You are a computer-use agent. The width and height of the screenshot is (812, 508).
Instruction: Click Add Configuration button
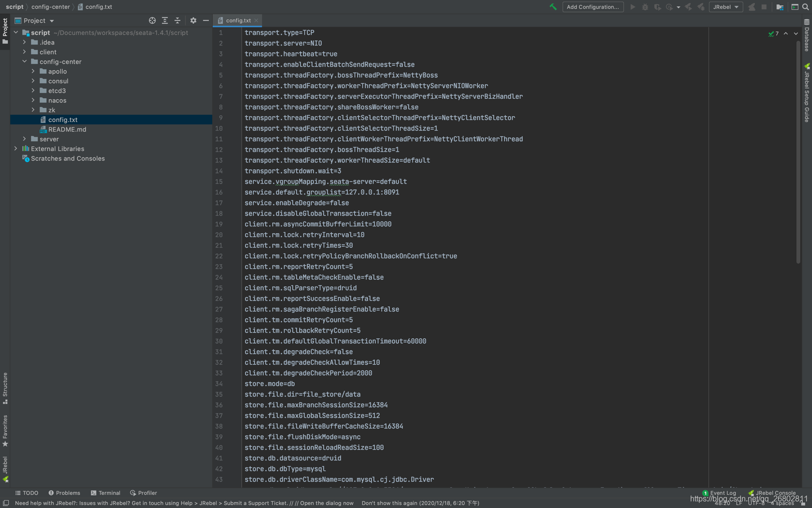tap(593, 7)
